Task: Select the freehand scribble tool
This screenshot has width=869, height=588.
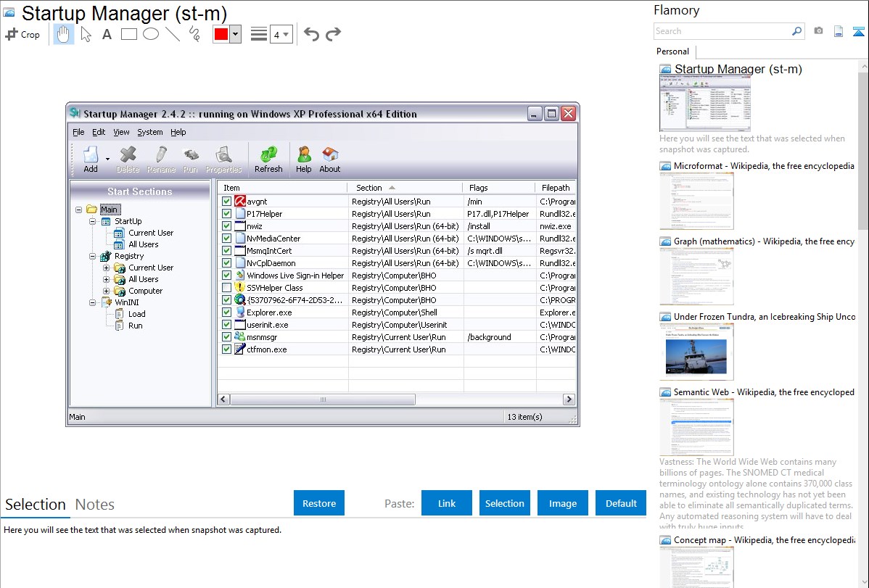Action: coord(194,34)
